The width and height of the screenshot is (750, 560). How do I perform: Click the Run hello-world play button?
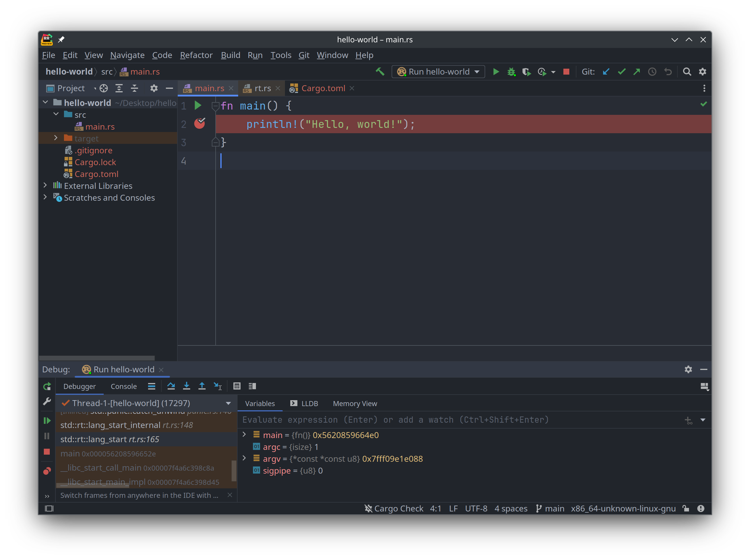pos(496,71)
